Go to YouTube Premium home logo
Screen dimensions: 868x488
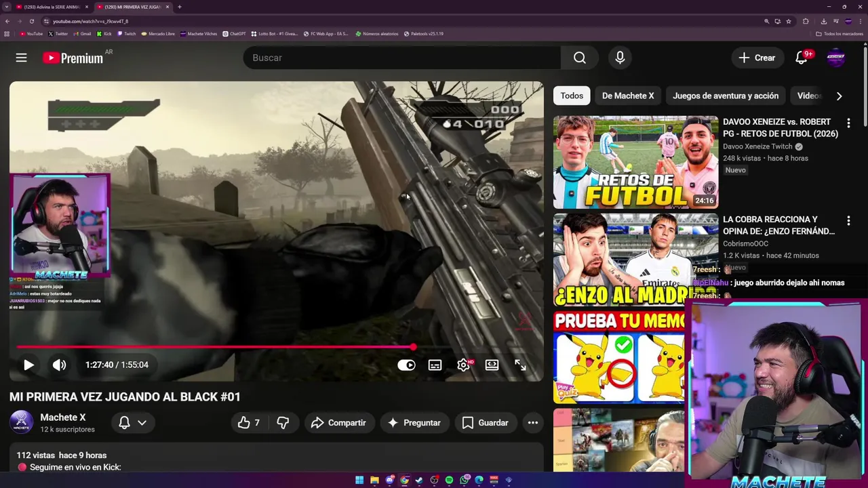pos(73,58)
